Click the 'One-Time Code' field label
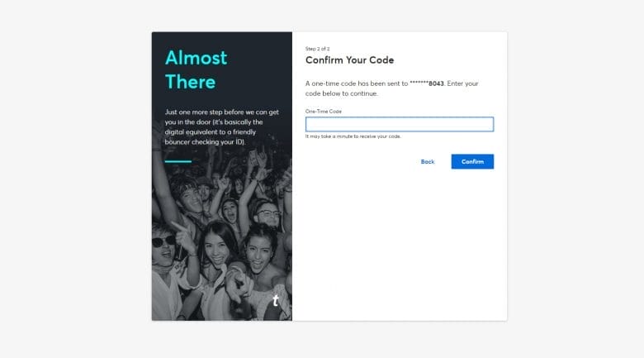This screenshot has width=644, height=358. click(x=323, y=111)
